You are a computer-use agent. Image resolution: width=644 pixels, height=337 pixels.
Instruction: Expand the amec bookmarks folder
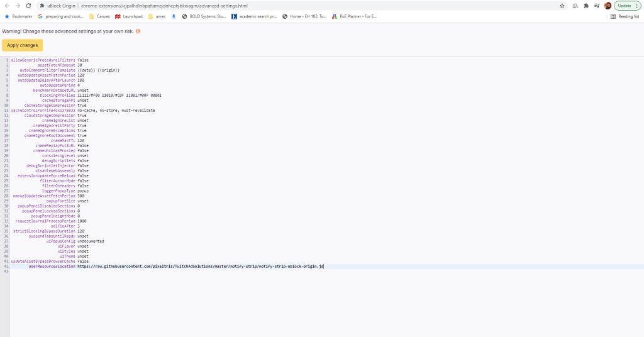pos(157,16)
